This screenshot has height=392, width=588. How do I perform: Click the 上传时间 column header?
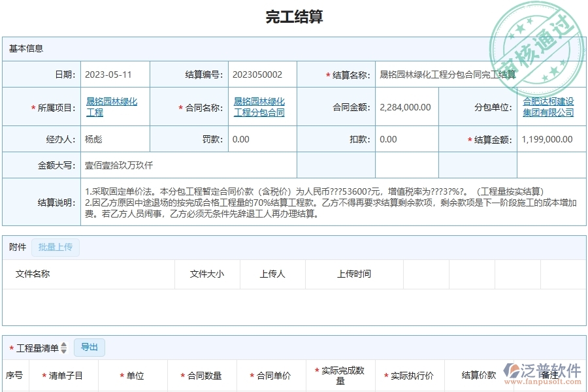353,274
